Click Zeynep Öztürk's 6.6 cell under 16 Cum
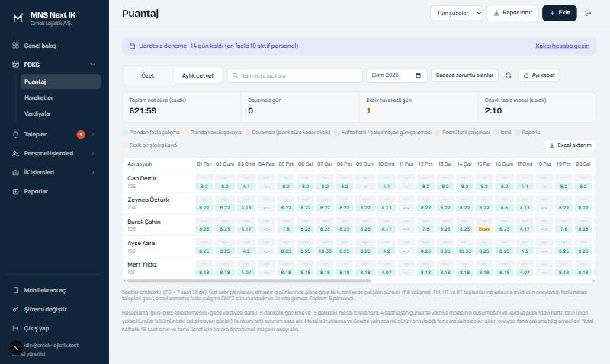The width and height of the screenshot is (610, 364). (x=504, y=208)
